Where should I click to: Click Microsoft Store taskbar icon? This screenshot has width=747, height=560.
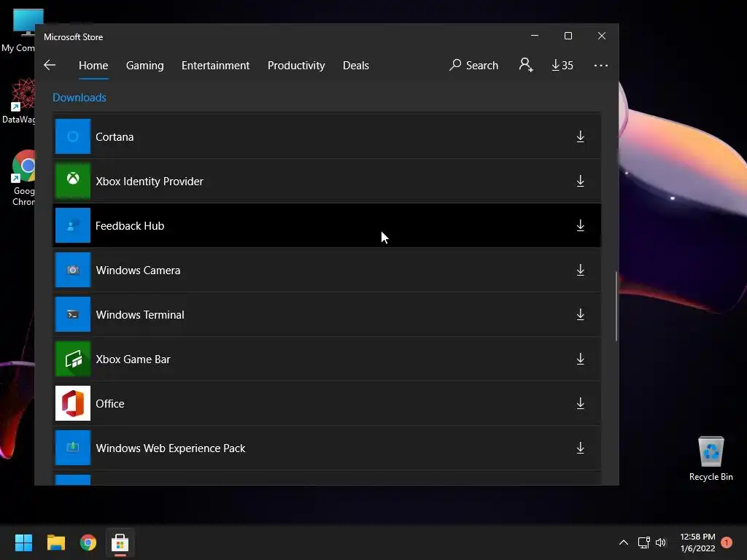point(120,542)
